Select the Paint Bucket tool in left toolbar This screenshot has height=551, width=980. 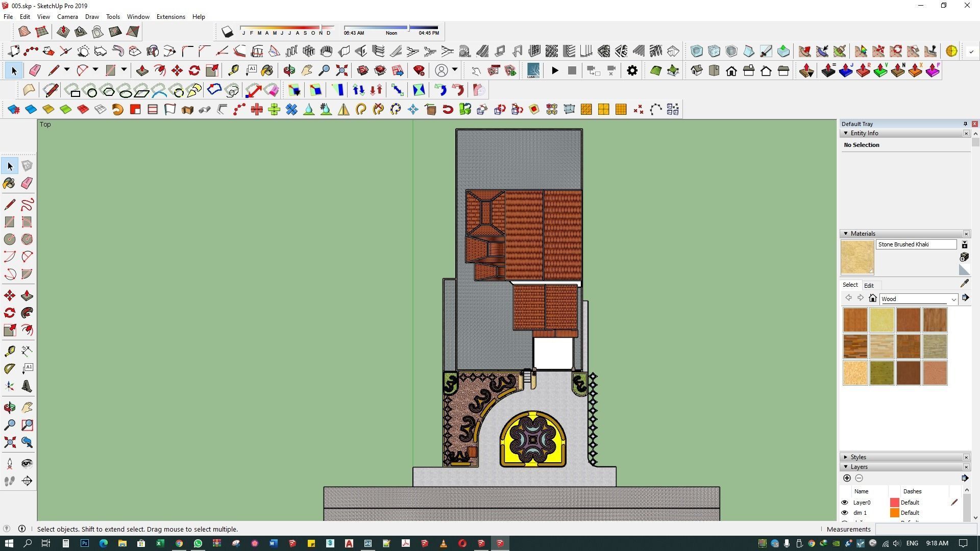(9, 183)
